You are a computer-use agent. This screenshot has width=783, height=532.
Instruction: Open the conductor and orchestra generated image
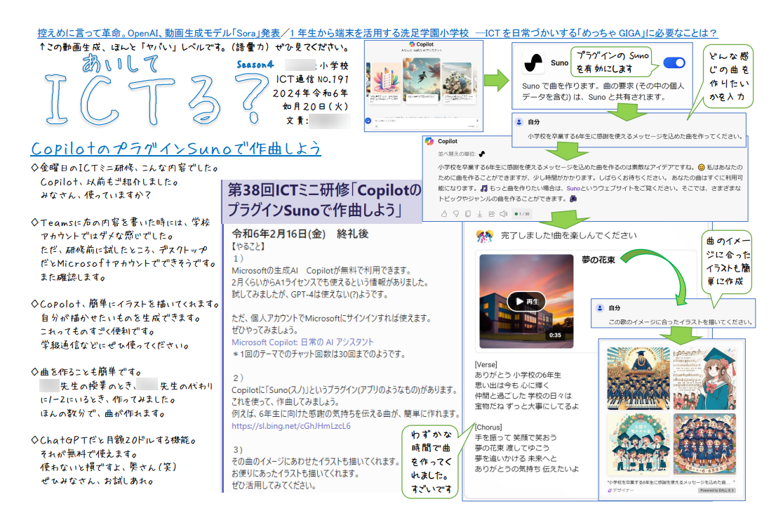coord(638,378)
